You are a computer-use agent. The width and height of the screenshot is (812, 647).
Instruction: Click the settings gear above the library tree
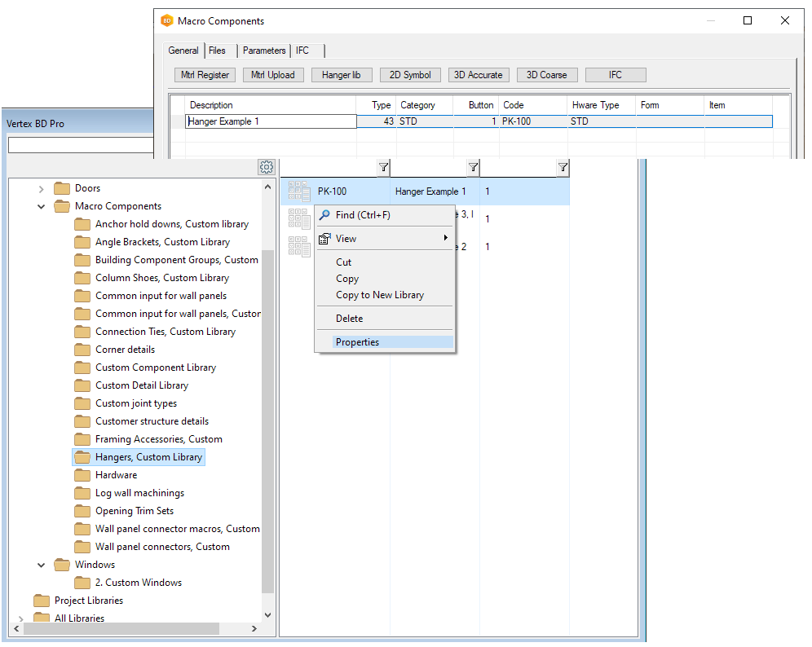tap(267, 167)
